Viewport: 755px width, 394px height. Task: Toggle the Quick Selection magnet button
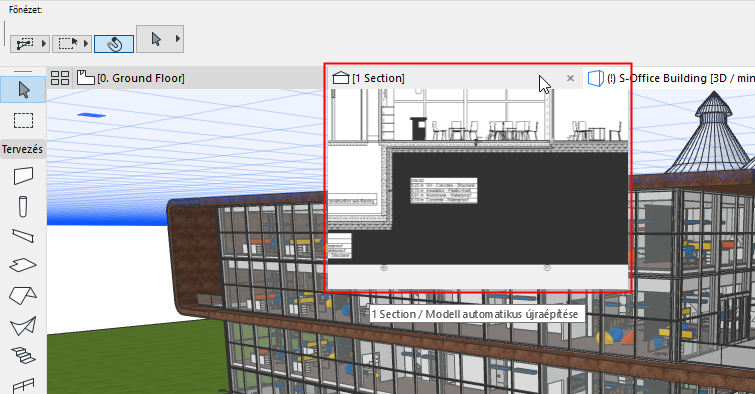click(114, 44)
